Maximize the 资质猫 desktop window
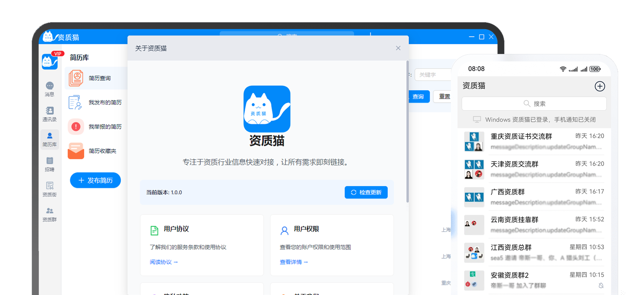644x295 pixels. tap(482, 37)
